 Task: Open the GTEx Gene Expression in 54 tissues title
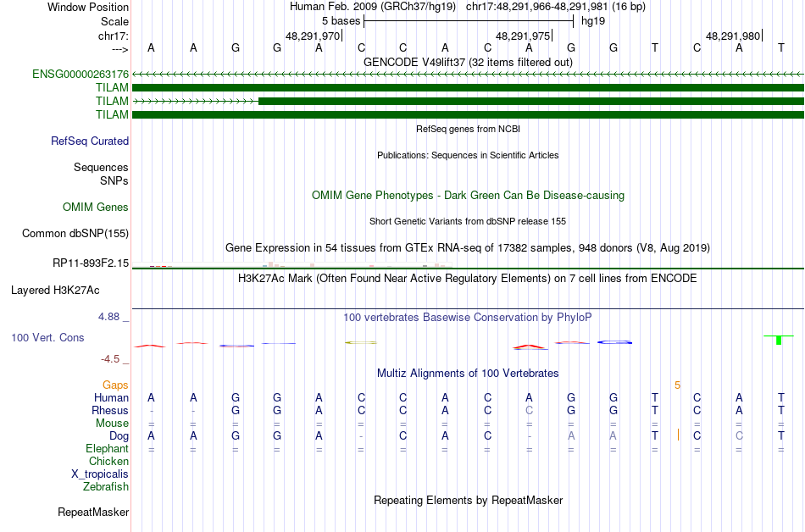[x=468, y=248]
